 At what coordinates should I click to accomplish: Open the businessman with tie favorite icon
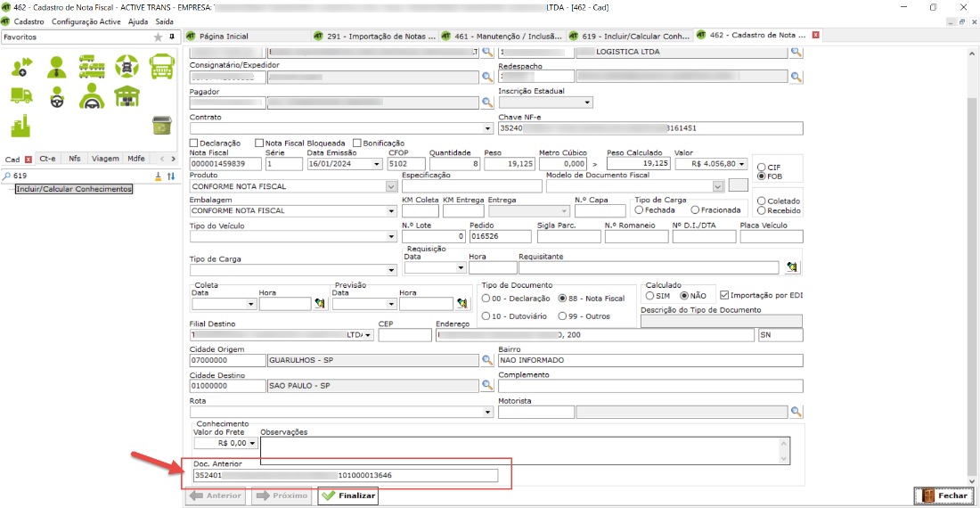(56, 67)
